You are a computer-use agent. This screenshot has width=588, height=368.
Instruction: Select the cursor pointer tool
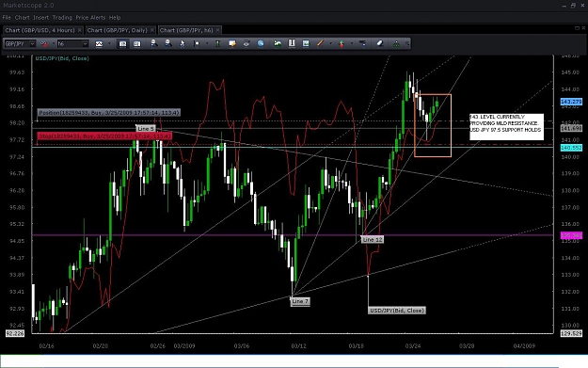[183, 44]
